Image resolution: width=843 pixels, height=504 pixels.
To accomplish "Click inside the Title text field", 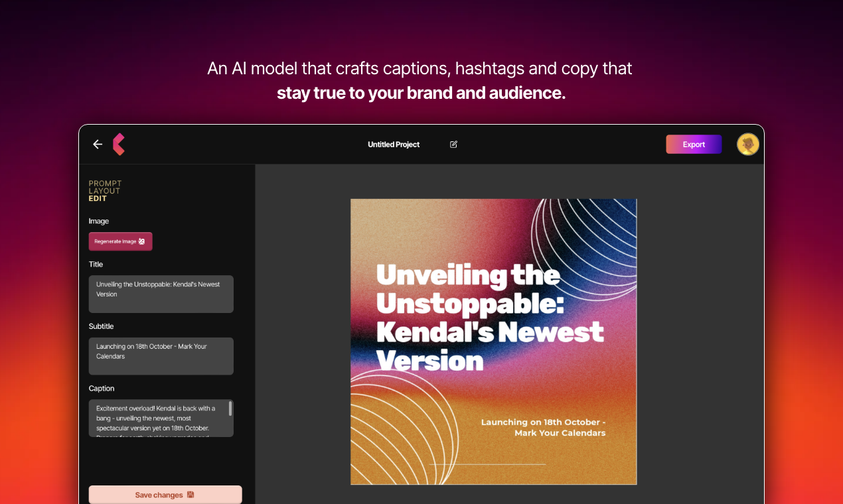I will coord(161,294).
